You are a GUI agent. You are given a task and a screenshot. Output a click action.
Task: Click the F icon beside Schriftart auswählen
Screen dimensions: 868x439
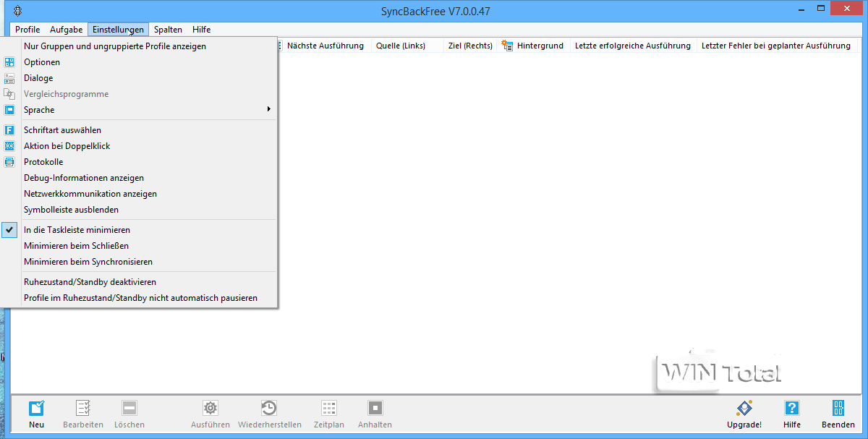pyautogui.click(x=9, y=130)
